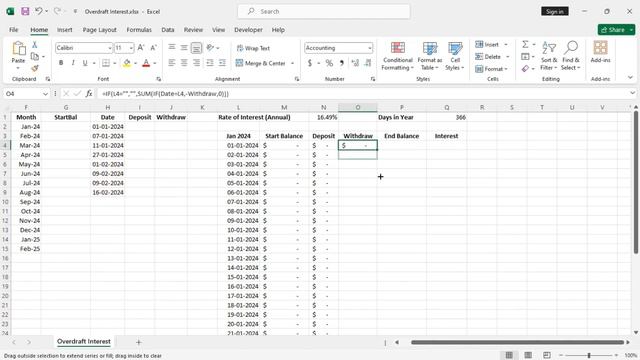
Task: Click the Insert Function fx icon
Action: click(89, 93)
